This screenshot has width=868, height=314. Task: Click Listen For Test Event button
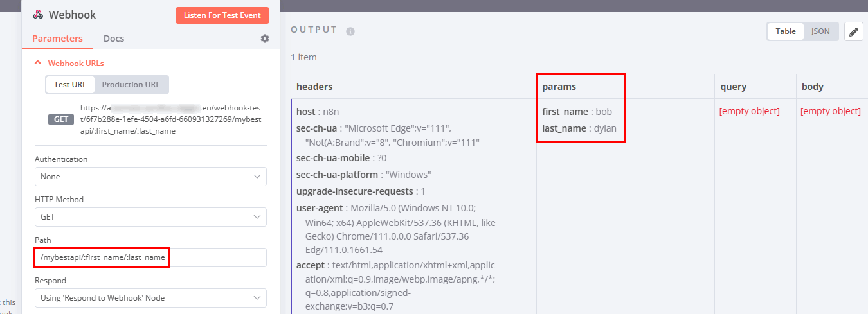222,15
